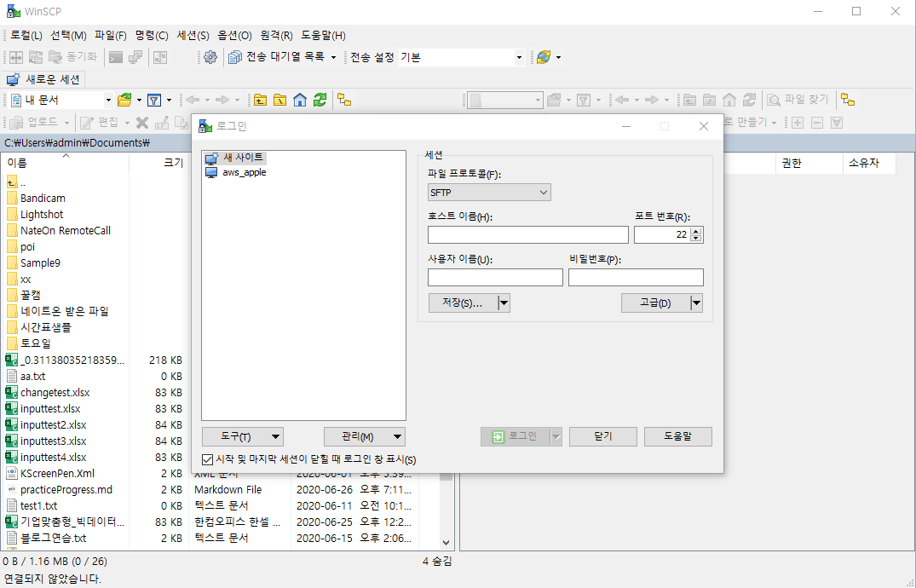This screenshot has height=588, width=916.
Task: Toggle show login dialog on startup checkbox
Action: coord(207,460)
